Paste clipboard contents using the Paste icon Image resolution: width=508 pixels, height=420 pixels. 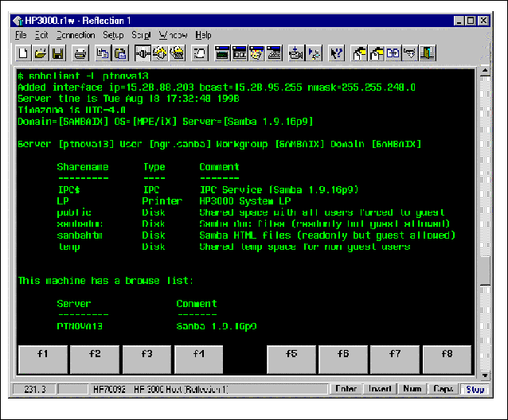[120, 53]
